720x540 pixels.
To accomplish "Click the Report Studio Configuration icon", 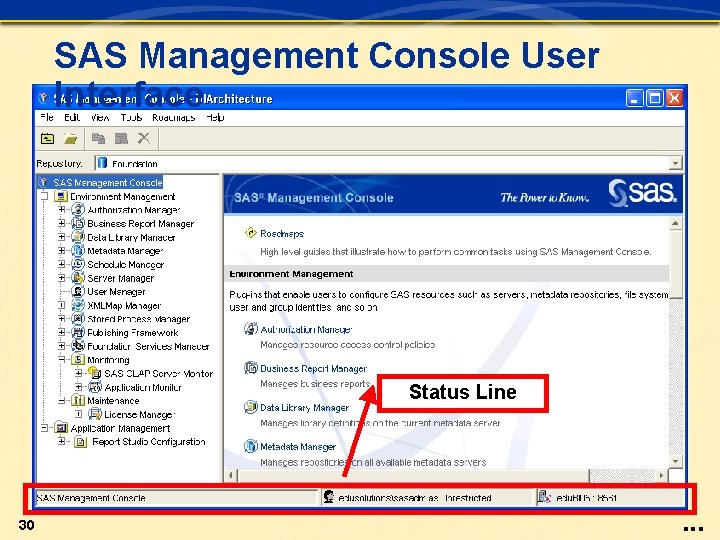I will (81, 442).
